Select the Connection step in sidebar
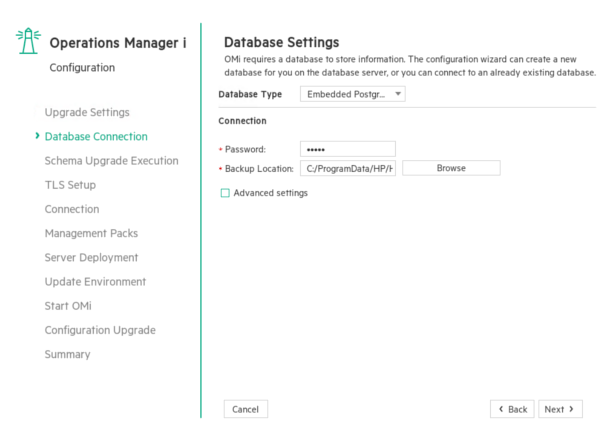The image size is (610, 441). coord(72,209)
